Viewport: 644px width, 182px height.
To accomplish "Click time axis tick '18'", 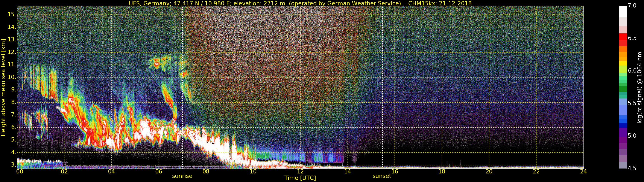I will [x=442, y=172].
